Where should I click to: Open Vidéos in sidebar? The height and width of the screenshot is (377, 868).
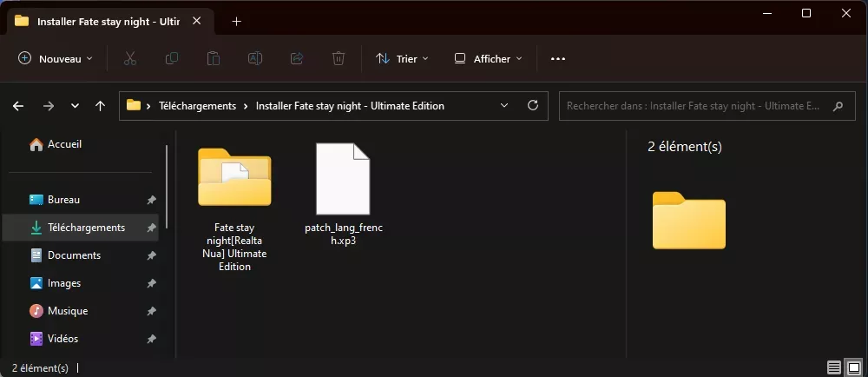[x=80, y=339]
